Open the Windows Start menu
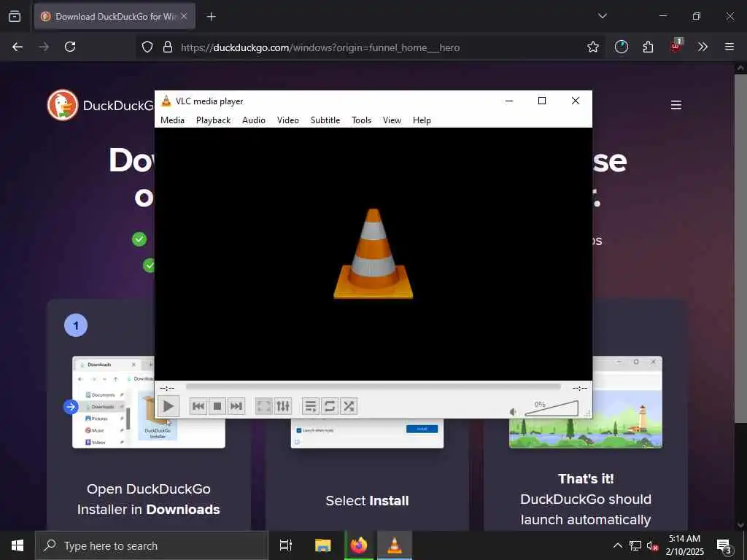The width and height of the screenshot is (747, 560). click(18, 545)
